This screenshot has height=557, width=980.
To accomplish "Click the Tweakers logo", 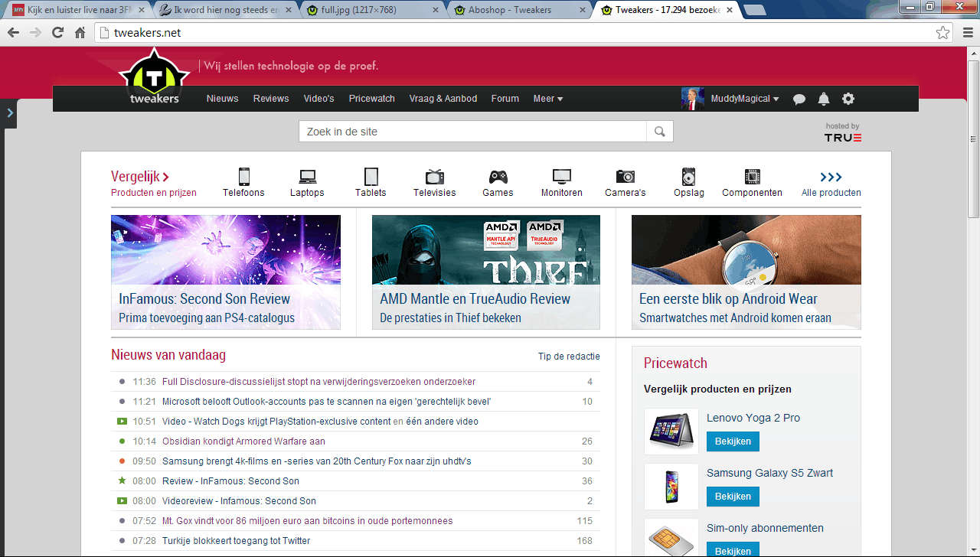I will 154,77.
